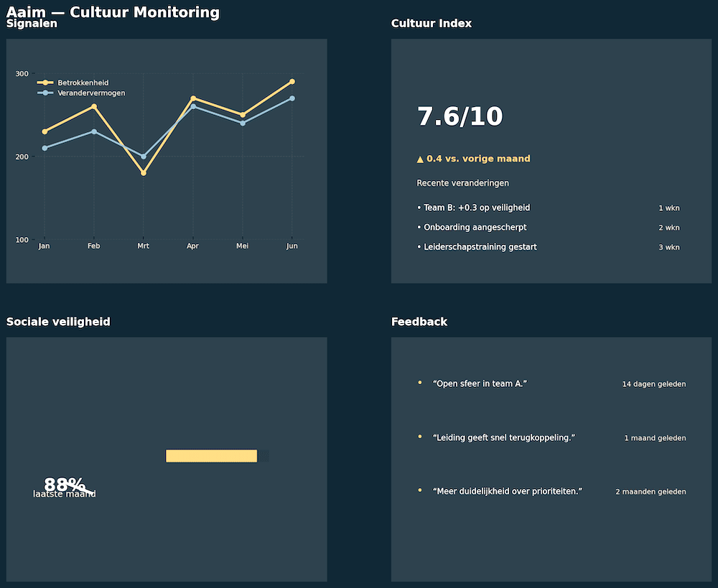Click the Jun label on the chart axis
Viewport: 718px width, 588px height.
pos(292,246)
